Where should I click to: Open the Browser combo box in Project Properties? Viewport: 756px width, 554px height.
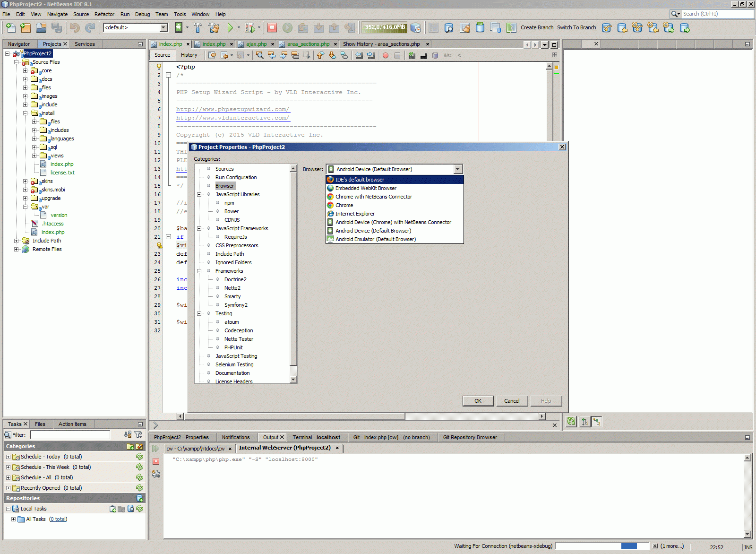click(x=395, y=169)
